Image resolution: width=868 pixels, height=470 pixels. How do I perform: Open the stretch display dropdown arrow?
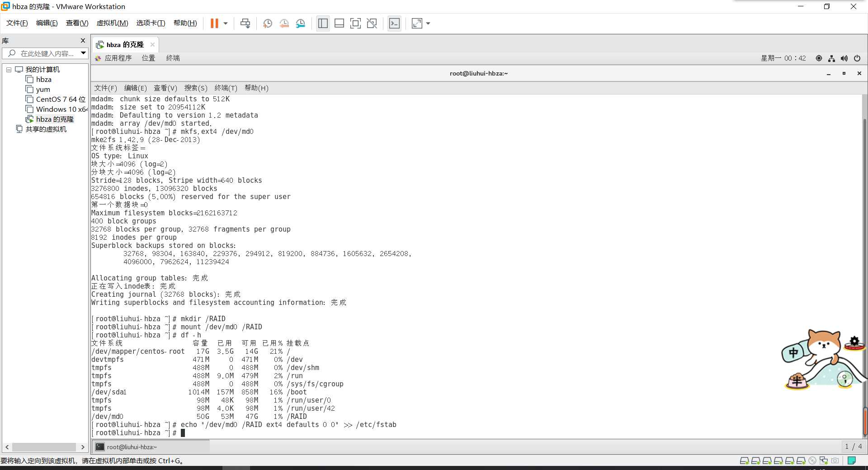(428, 23)
